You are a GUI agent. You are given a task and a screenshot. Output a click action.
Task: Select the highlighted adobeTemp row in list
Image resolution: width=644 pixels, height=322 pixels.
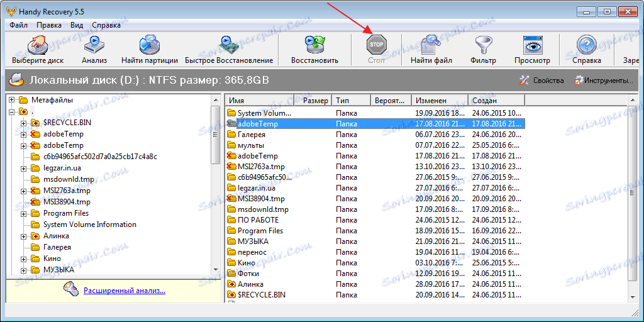[375, 124]
